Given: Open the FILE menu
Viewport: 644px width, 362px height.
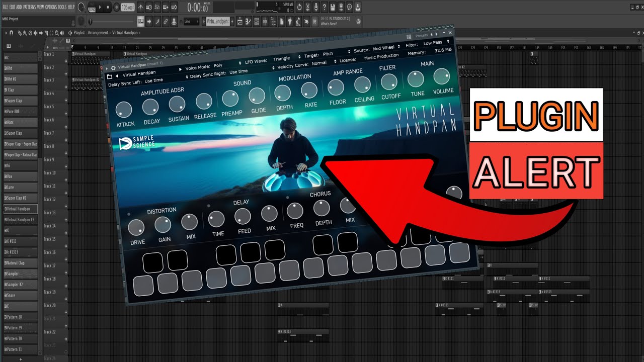Looking at the screenshot, I should click(5, 7).
